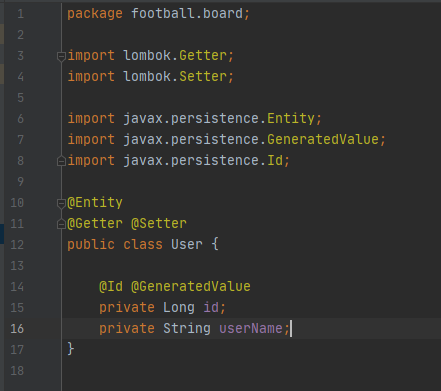Click lombok.Getter in the import statement
The width and height of the screenshot is (441, 391).
click(x=175, y=56)
